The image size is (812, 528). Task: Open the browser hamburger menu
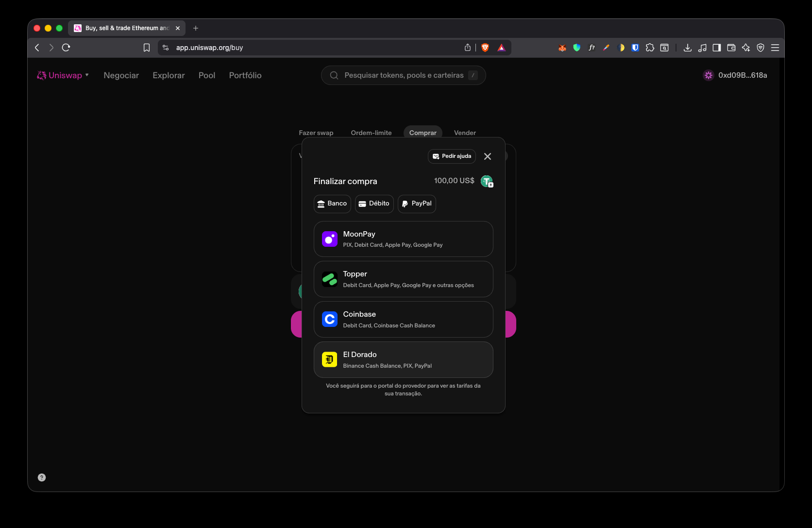tap(775, 48)
